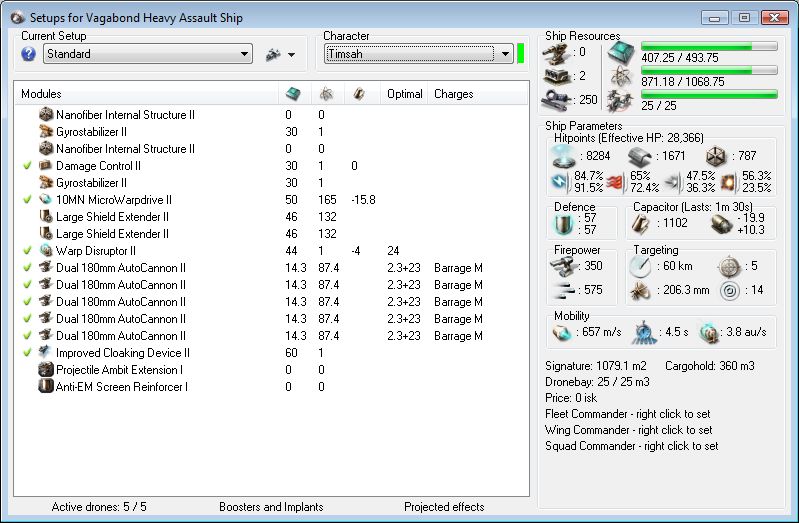
Task: Click the EM resistance icon showing 84.7%
Action: coord(561,181)
